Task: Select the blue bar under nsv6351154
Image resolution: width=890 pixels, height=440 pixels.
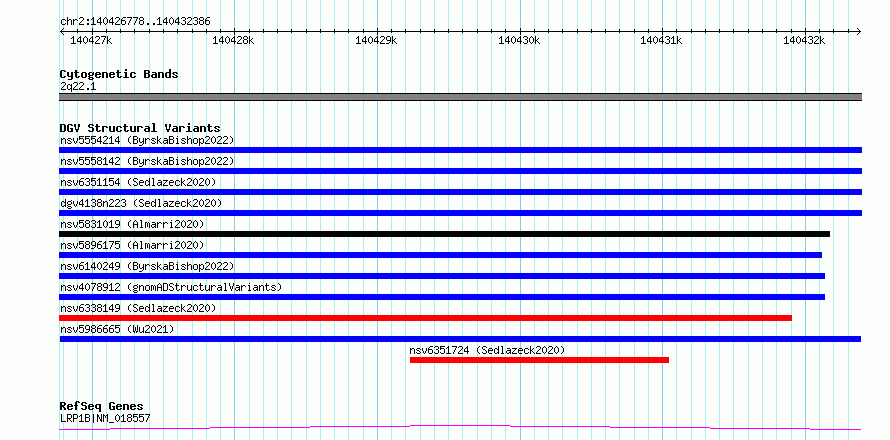Action: click(460, 192)
